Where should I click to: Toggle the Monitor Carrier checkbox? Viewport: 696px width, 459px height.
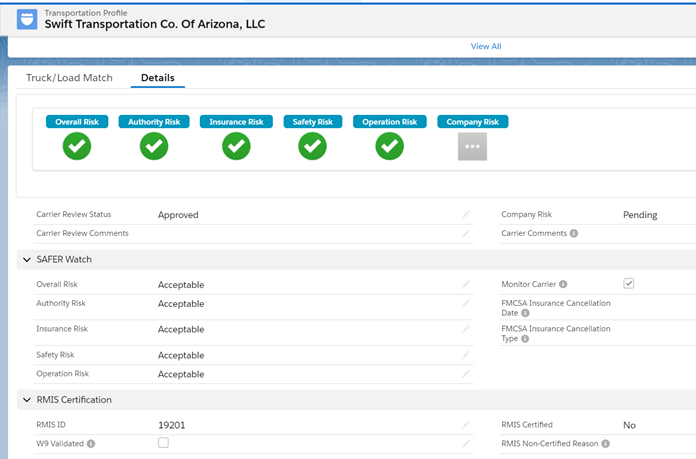(629, 283)
